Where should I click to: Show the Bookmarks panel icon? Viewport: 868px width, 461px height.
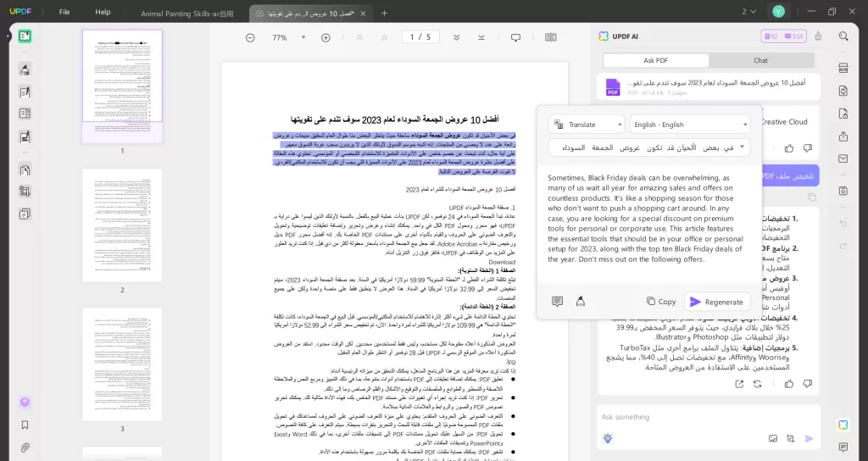point(25,425)
